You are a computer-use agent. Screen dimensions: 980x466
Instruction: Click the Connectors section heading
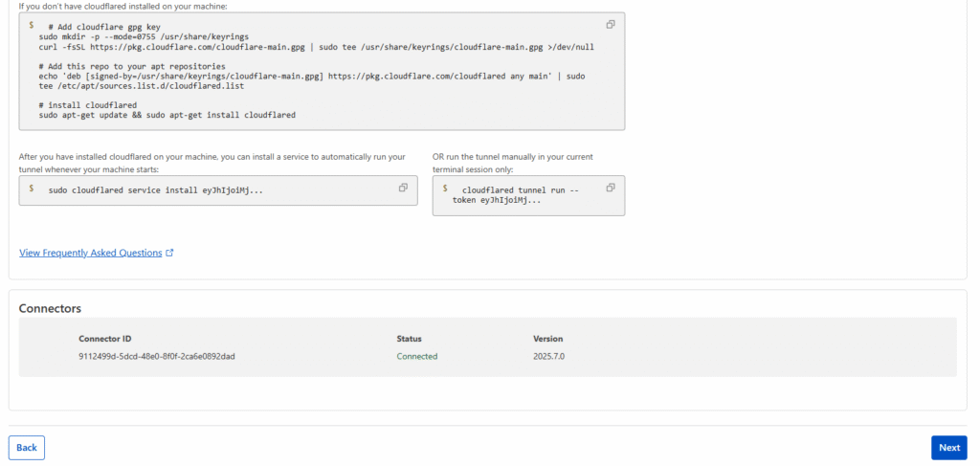(x=50, y=308)
